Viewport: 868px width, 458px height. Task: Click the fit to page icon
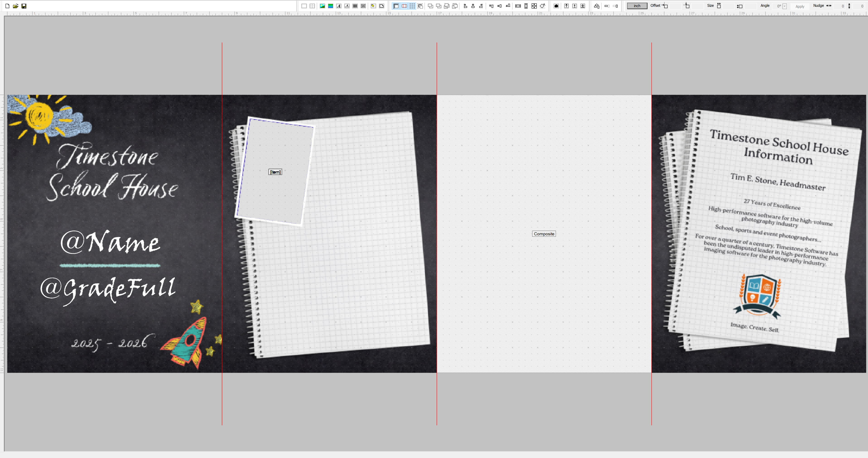(x=534, y=6)
